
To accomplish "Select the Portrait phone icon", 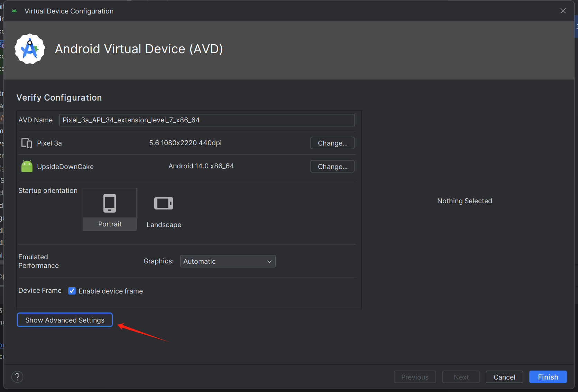I will 110,203.
